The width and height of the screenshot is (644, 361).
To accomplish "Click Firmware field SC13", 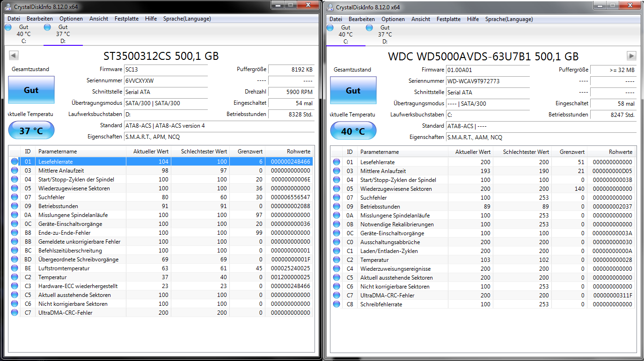I will click(166, 69).
